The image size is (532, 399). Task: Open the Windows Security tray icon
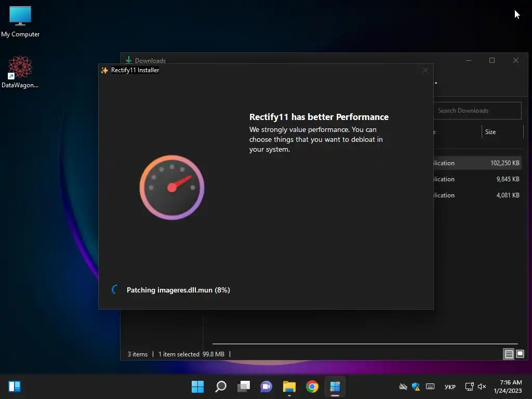416,387
